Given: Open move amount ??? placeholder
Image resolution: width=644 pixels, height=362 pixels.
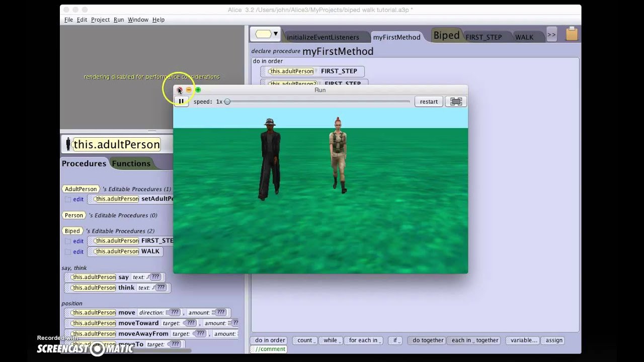Looking at the screenshot, I should point(221,313).
